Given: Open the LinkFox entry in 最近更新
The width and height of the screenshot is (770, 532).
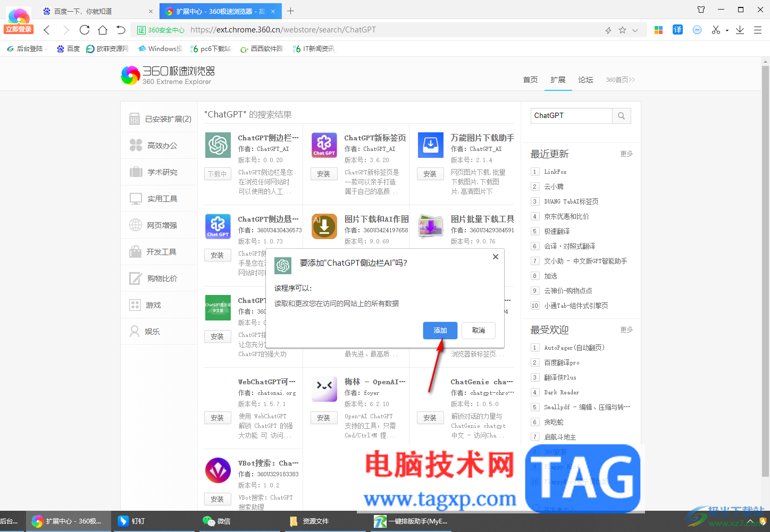Looking at the screenshot, I should (555, 172).
